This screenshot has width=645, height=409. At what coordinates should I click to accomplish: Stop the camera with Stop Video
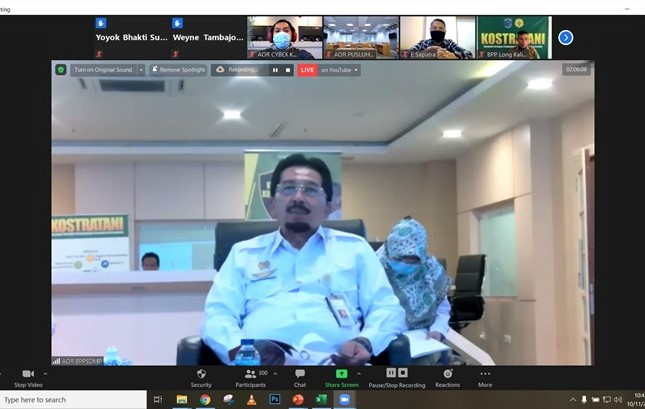coord(28,378)
